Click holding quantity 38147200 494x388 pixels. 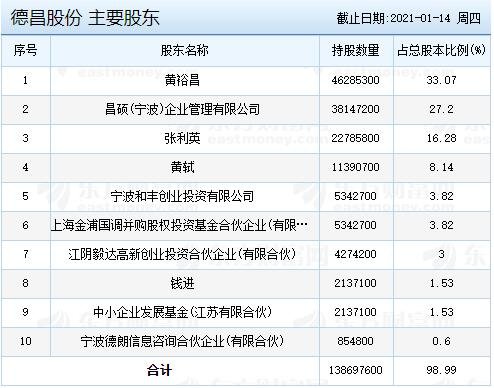pyautogui.click(x=355, y=109)
